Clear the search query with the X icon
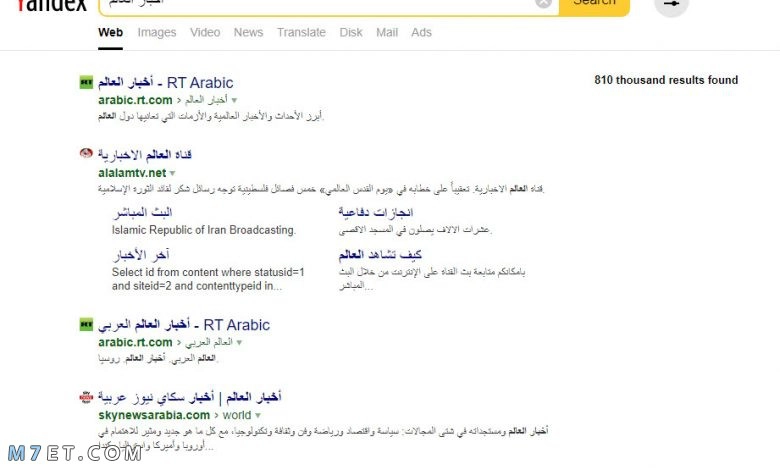This screenshot has width=780, height=470. [543, 3]
